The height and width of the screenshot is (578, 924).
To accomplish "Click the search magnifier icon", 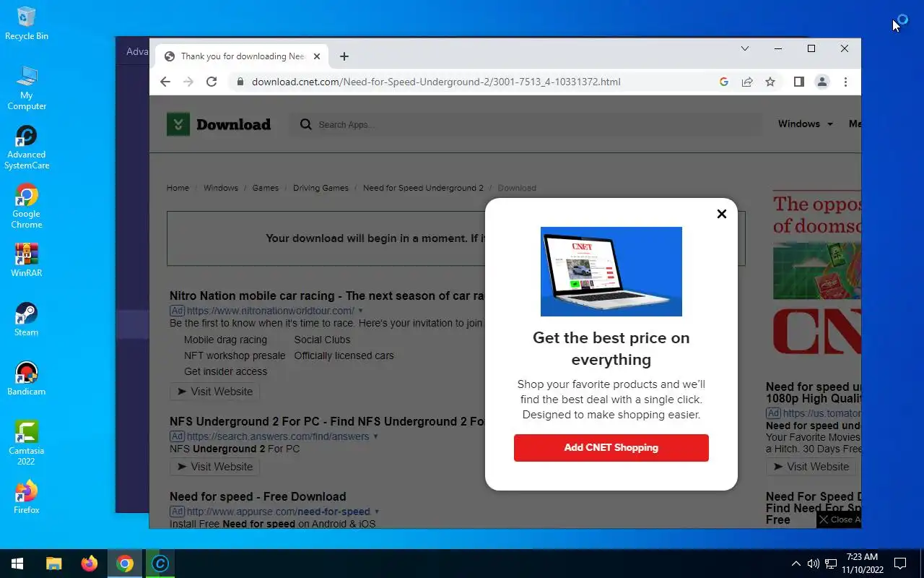I will (306, 124).
